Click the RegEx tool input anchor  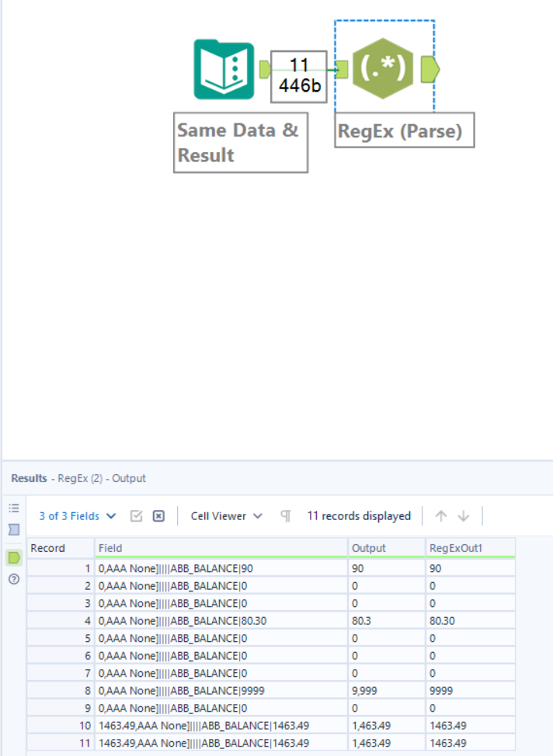[x=340, y=71]
